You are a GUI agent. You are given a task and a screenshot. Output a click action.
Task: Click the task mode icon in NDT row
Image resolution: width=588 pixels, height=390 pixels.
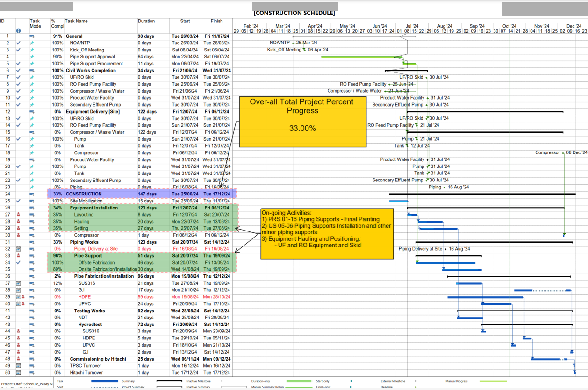(x=32, y=318)
